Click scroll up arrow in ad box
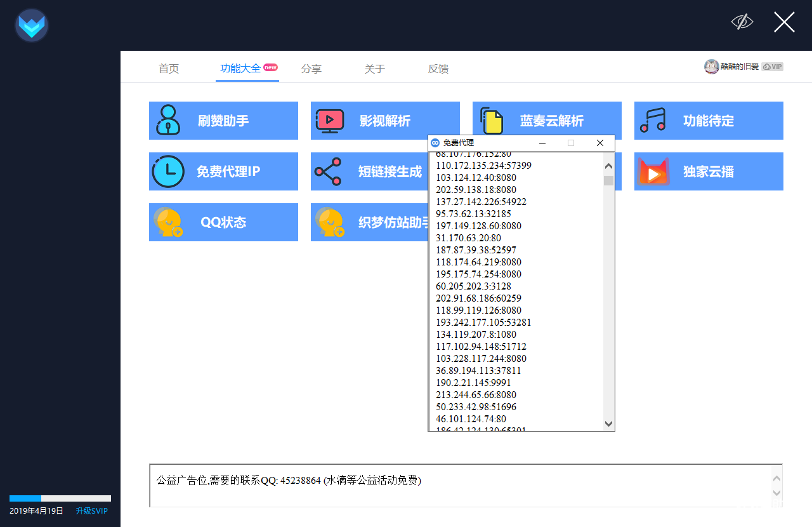The height and width of the screenshot is (527, 812). 777,477
